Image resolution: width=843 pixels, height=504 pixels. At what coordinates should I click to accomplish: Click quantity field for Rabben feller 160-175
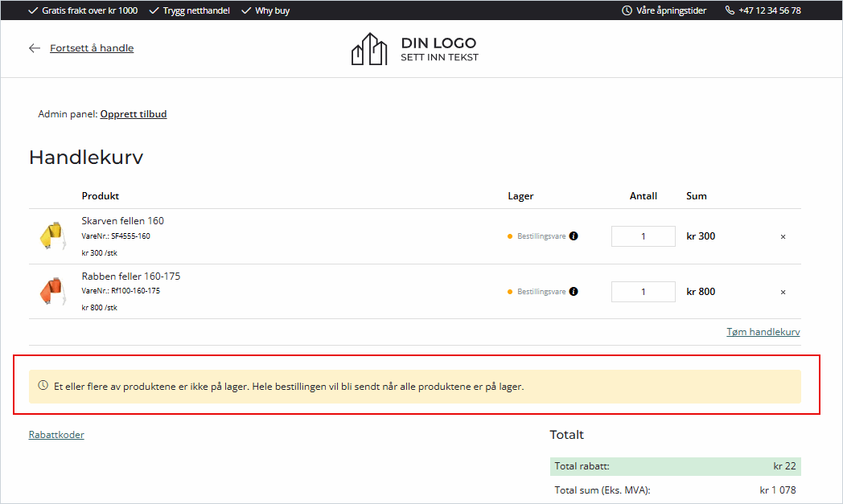point(643,292)
